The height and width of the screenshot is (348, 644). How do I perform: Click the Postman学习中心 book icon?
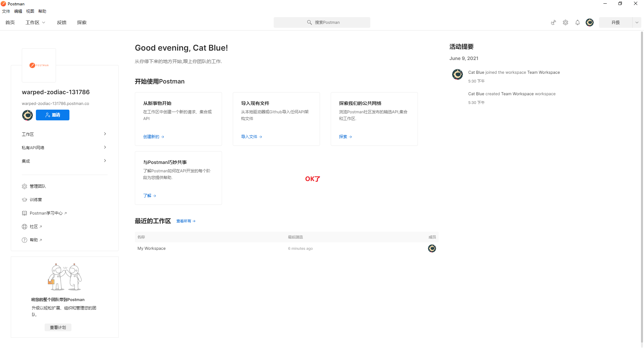[24, 213]
